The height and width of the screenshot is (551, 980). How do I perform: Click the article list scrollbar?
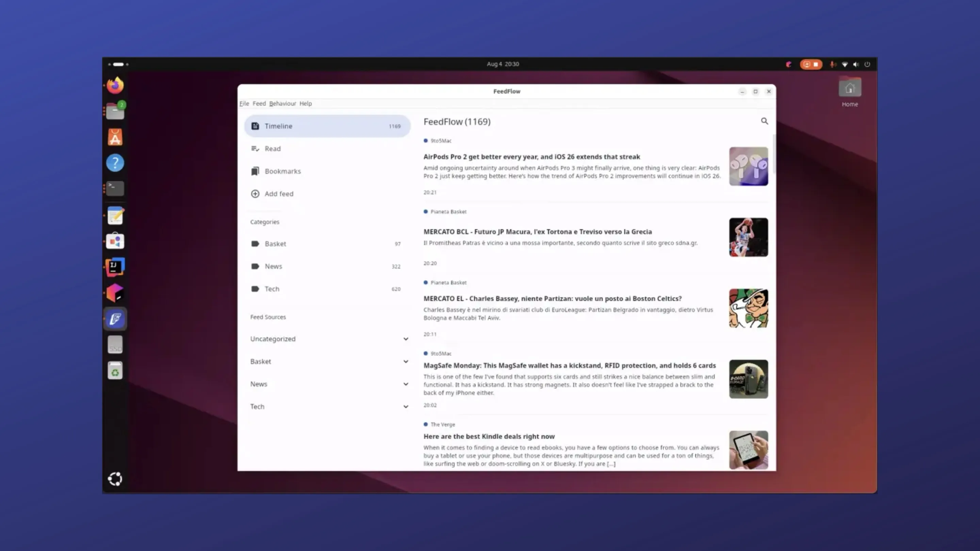click(x=774, y=154)
